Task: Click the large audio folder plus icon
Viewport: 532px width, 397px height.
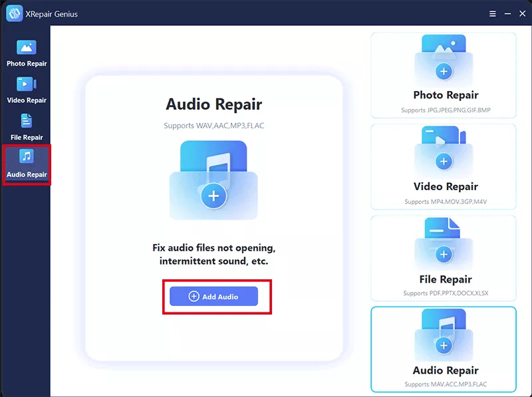Action: [x=213, y=196]
